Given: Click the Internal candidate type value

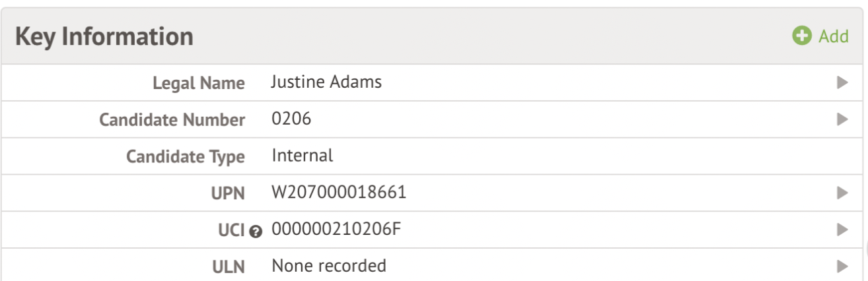Looking at the screenshot, I should tap(303, 156).
